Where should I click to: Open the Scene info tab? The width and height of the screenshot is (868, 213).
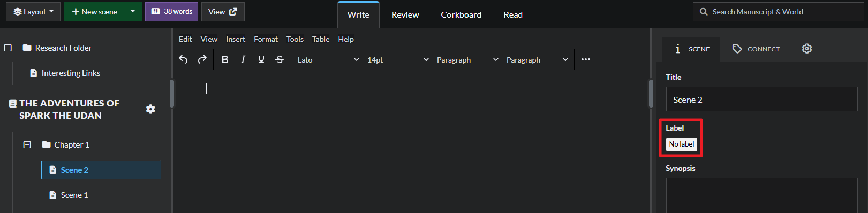(x=691, y=49)
